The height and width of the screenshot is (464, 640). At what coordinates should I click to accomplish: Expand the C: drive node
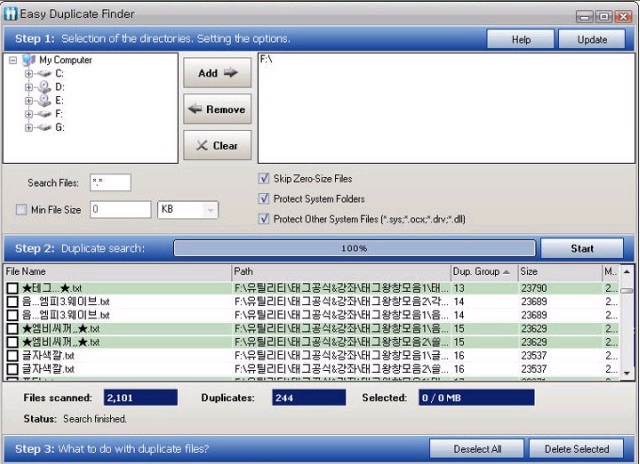coord(29,74)
